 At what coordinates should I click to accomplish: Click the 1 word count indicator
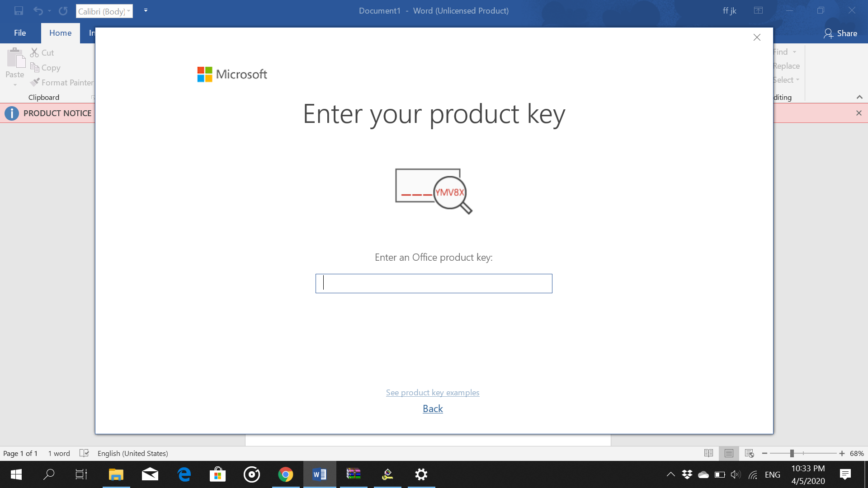click(x=59, y=454)
